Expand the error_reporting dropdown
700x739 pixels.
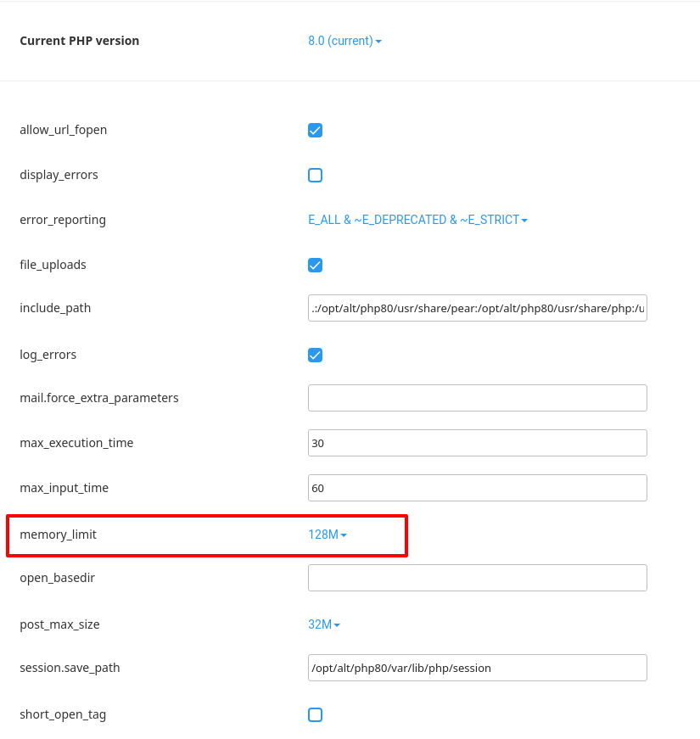click(x=417, y=220)
